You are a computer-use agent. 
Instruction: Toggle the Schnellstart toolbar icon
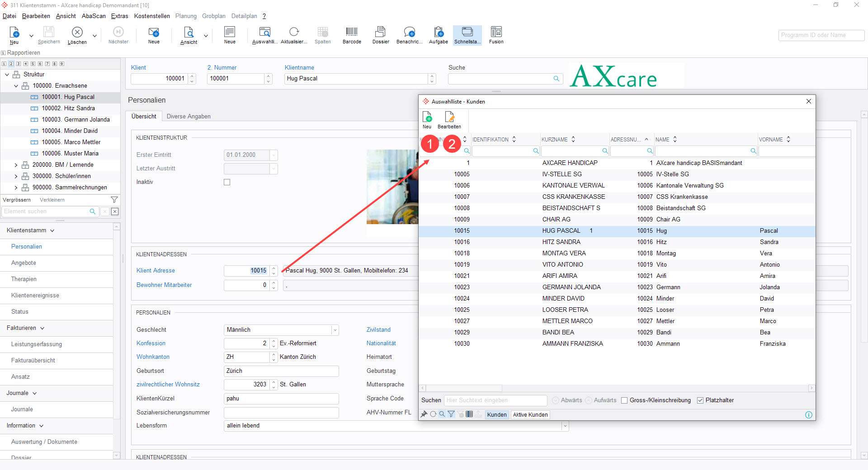467,35
